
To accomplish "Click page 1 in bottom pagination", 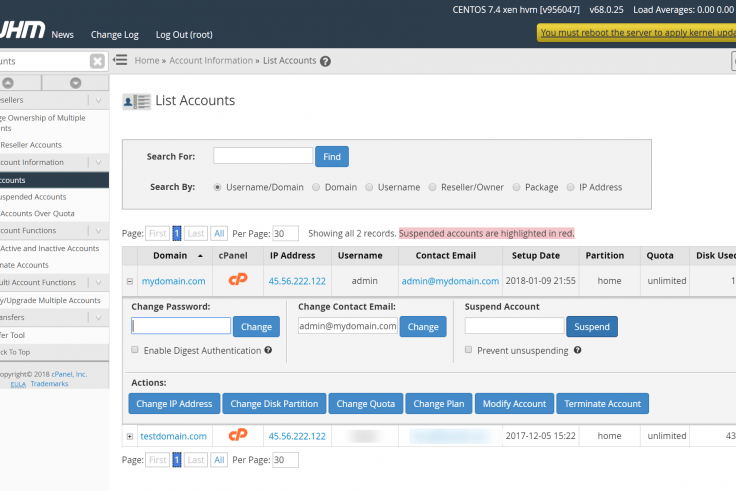I will pyautogui.click(x=177, y=460).
